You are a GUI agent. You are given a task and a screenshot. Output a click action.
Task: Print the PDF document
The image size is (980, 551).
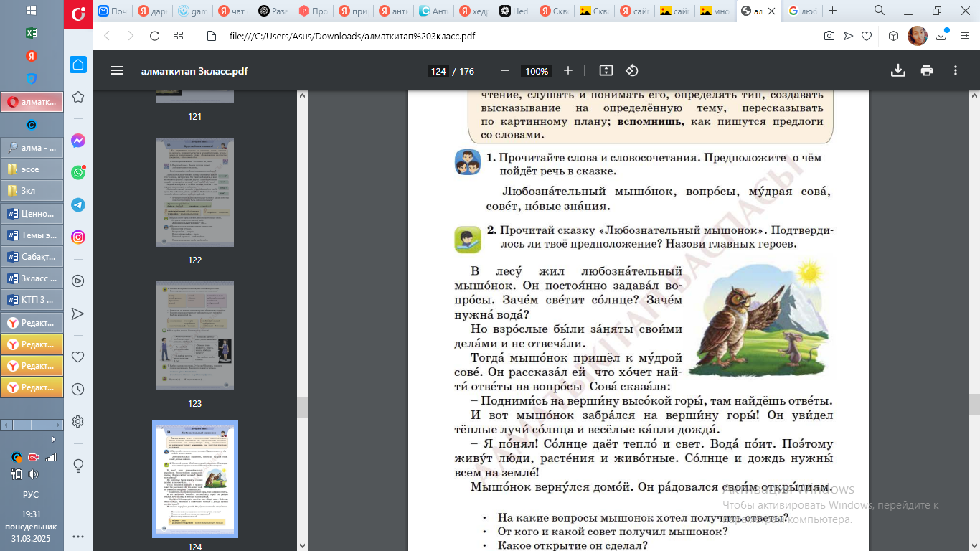[927, 70]
